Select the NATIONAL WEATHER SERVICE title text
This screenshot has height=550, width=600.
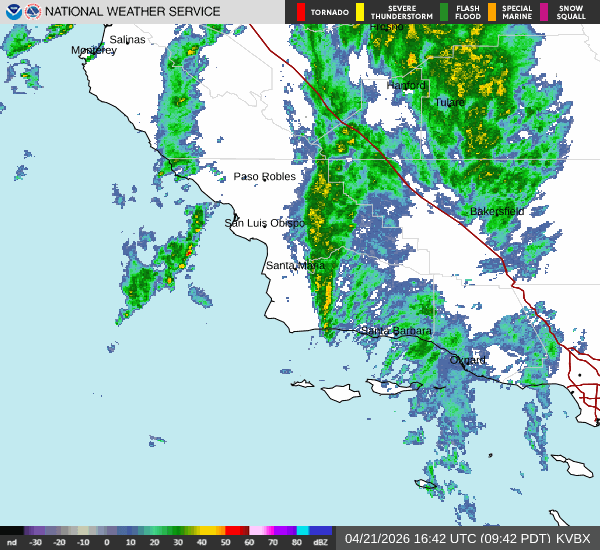[x=132, y=12]
